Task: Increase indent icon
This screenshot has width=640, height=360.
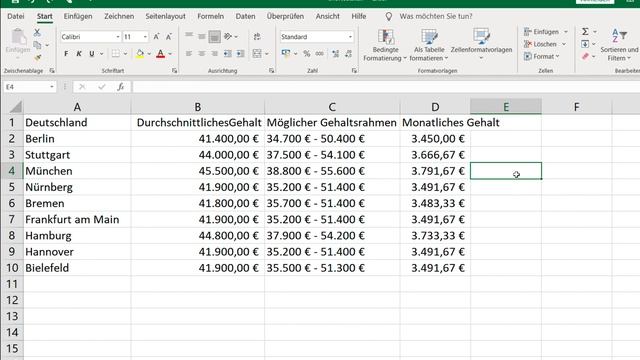Action: pos(240,53)
